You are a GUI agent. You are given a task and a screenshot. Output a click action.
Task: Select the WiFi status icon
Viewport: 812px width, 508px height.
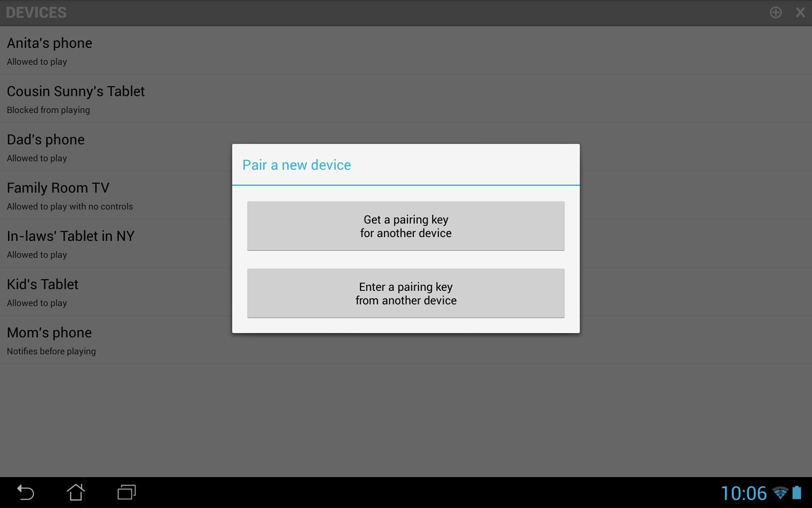782,493
